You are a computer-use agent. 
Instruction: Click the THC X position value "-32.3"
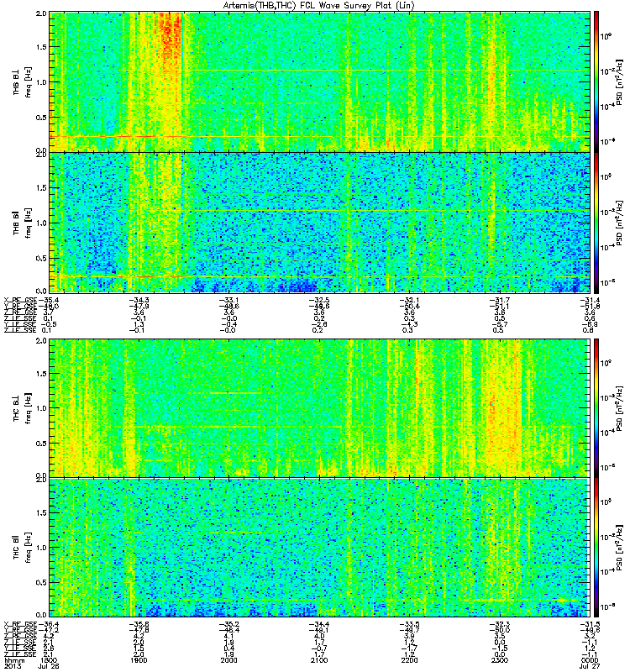500,624
